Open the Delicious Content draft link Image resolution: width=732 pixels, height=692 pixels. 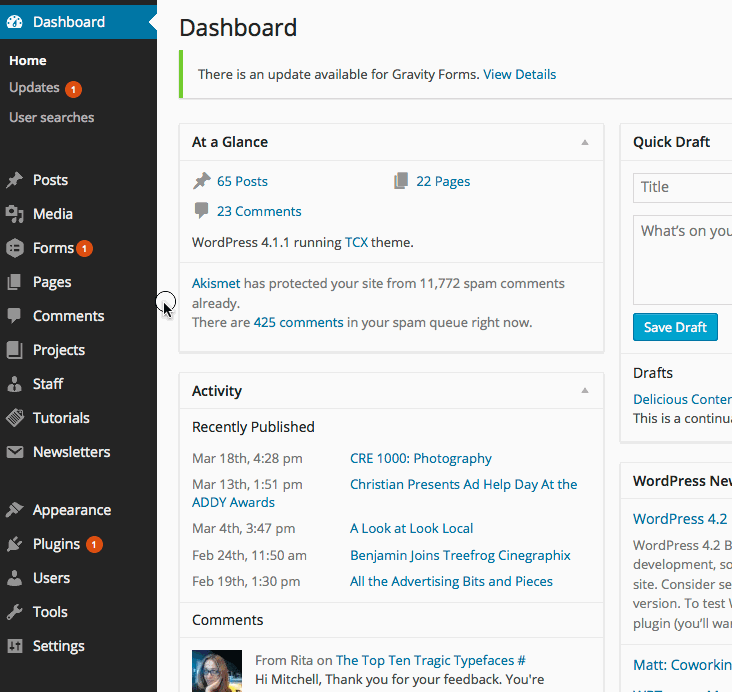click(x=683, y=399)
